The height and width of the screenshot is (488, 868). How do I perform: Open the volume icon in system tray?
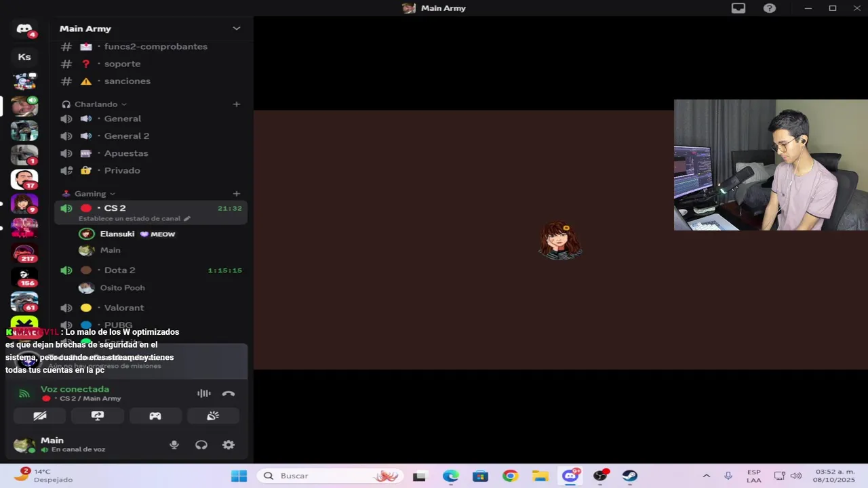796,476
